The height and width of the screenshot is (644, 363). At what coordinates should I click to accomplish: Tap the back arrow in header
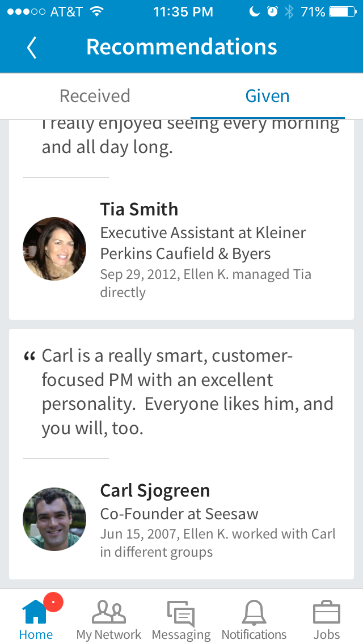click(x=32, y=48)
